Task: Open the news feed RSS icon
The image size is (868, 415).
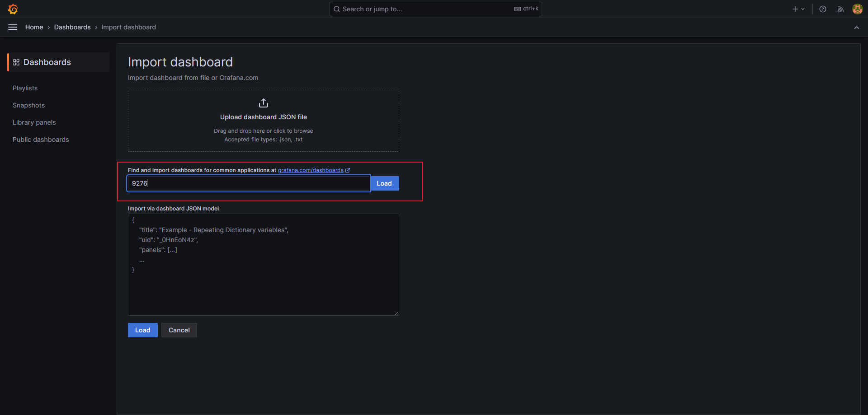Action: coord(840,9)
